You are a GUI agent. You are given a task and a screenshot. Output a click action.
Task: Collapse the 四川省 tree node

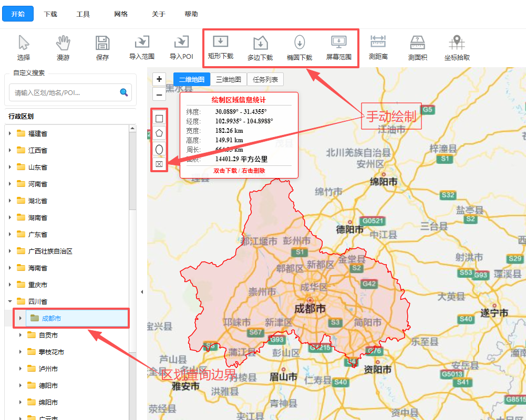click(10, 301)
